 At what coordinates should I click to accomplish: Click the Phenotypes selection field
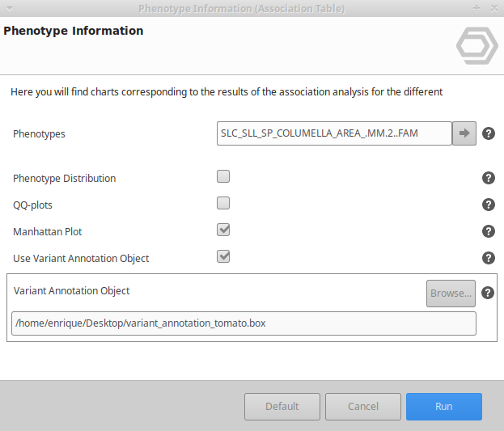333,133
